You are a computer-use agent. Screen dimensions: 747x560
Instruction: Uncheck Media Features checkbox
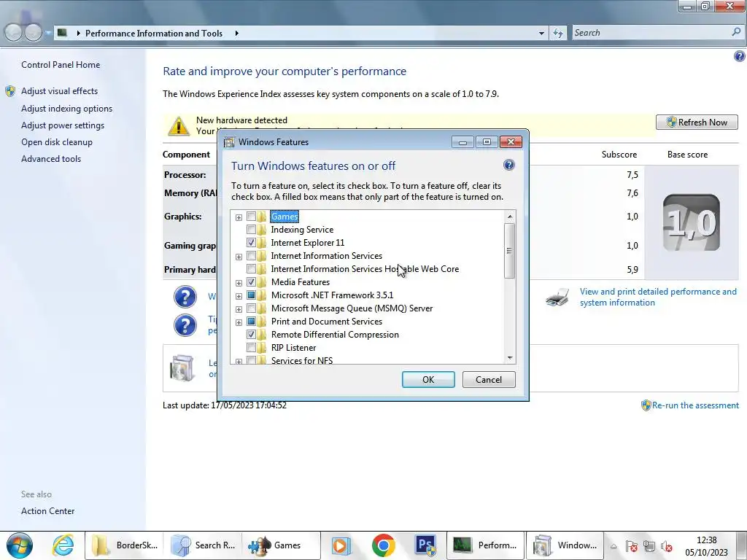tap(251, 282)
